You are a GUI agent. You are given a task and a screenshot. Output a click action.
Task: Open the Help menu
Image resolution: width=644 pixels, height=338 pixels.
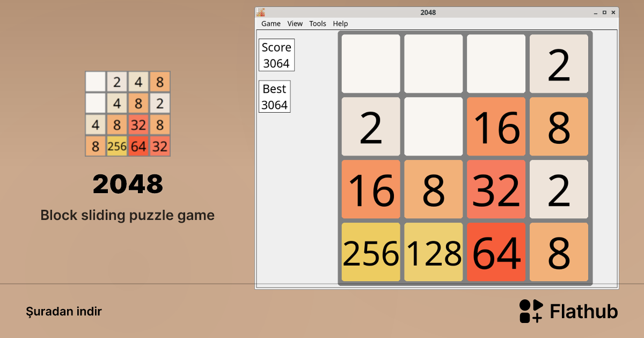point(340,24)
